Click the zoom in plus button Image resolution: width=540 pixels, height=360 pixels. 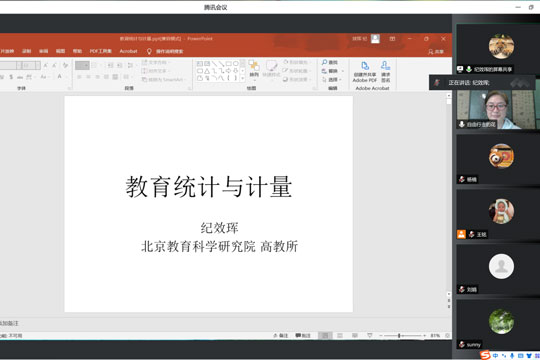425,336
